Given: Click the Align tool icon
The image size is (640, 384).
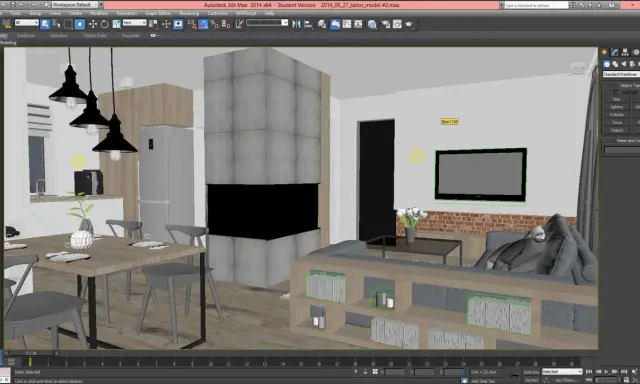Looking at the screenshot, I should point(308,24).
